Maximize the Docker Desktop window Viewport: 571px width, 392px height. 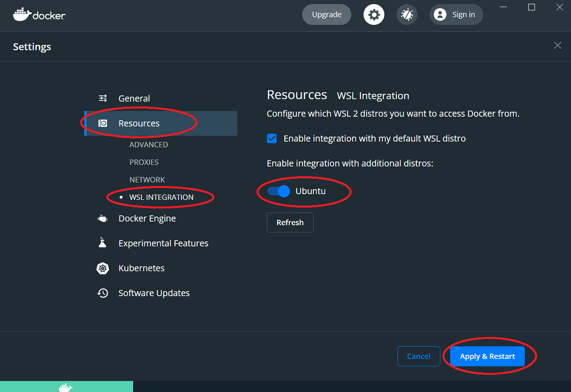pos(532,7)
